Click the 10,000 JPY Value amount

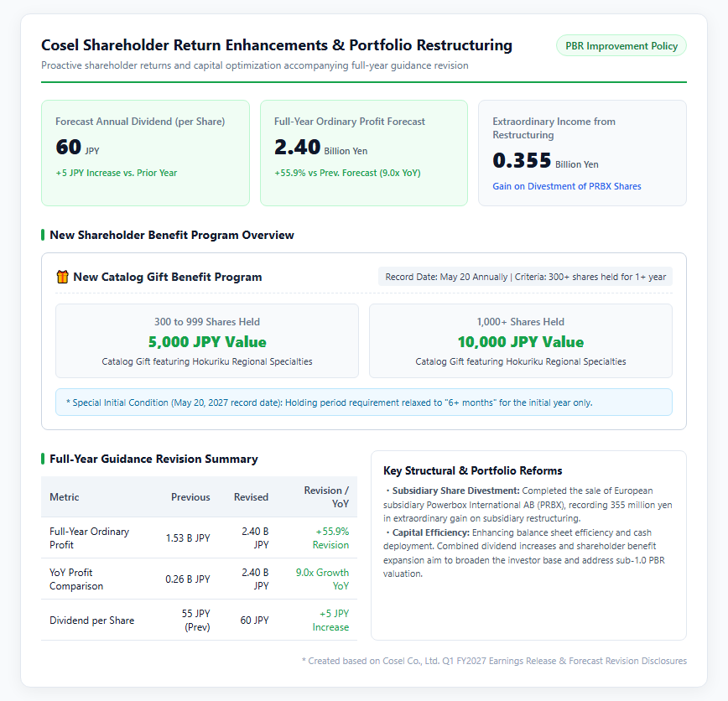tap(521, 342)
